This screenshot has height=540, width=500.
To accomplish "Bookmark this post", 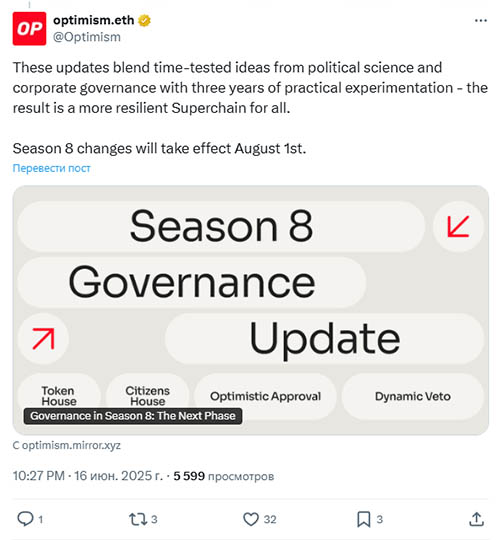I will pos(364,519).
